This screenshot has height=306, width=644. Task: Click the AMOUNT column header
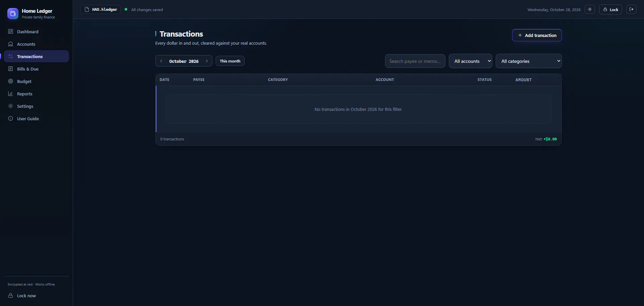[524, 80]
